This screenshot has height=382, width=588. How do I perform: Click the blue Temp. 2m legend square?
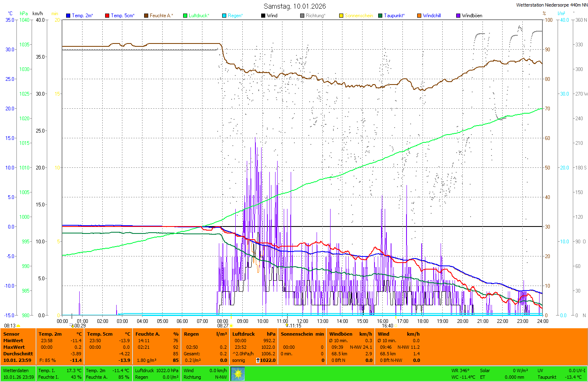pos(68,16)
